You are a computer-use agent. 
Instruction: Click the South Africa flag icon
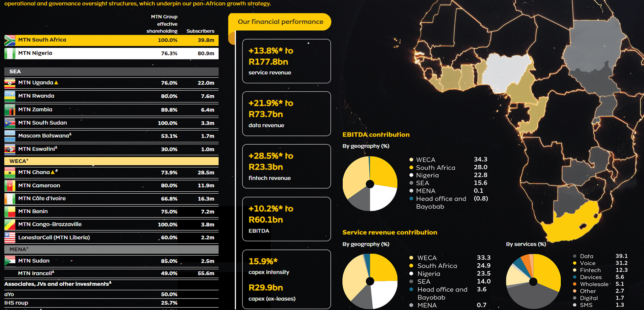[10, 40]
